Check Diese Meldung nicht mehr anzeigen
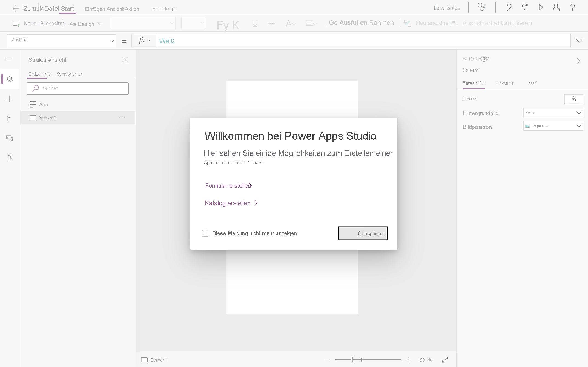The height and width of the screenshot is (367, 588). pyautogui.click(x=205, y=233)
